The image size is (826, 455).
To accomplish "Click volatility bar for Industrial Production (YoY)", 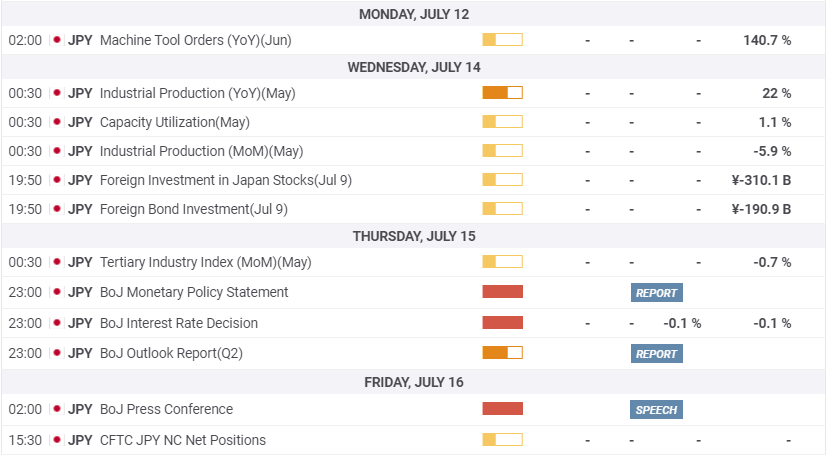I will pyautogui.click(x=502, y=93).
